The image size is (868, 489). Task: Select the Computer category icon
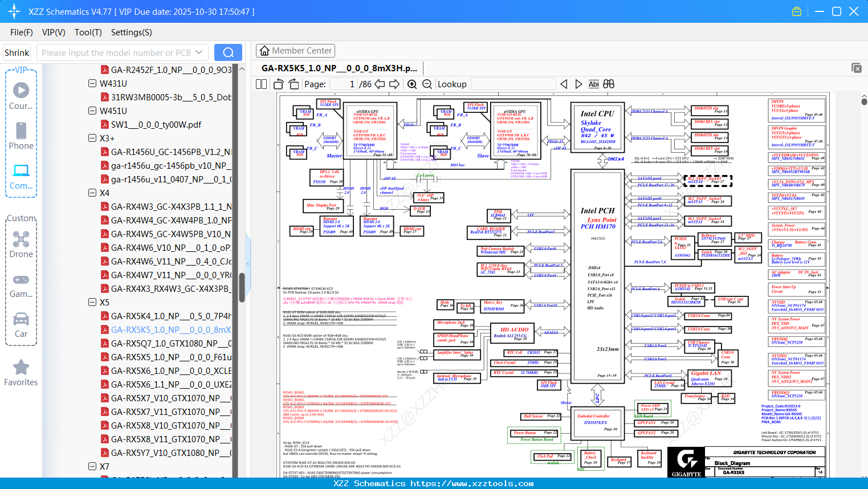(x=21, y=176)
